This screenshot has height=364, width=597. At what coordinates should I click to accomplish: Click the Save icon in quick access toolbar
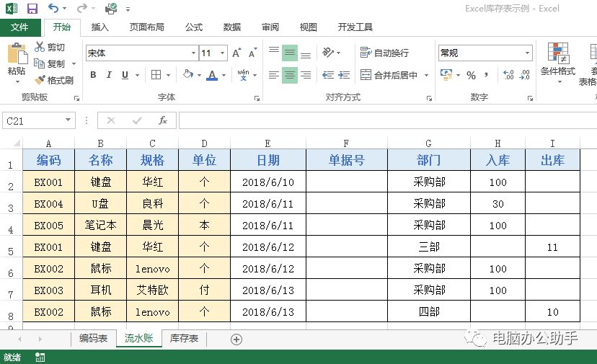pos(32,9)
